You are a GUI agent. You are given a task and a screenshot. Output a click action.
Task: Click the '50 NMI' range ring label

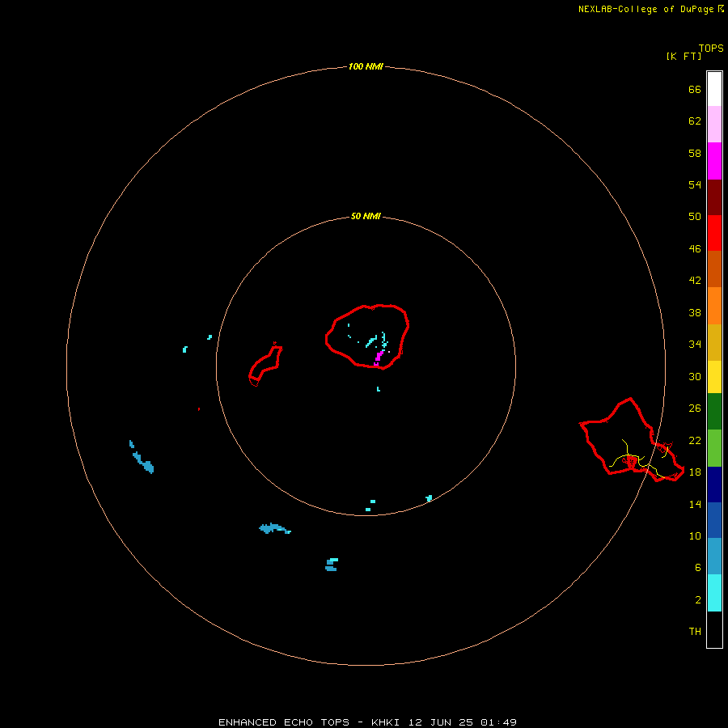[366, 216]
